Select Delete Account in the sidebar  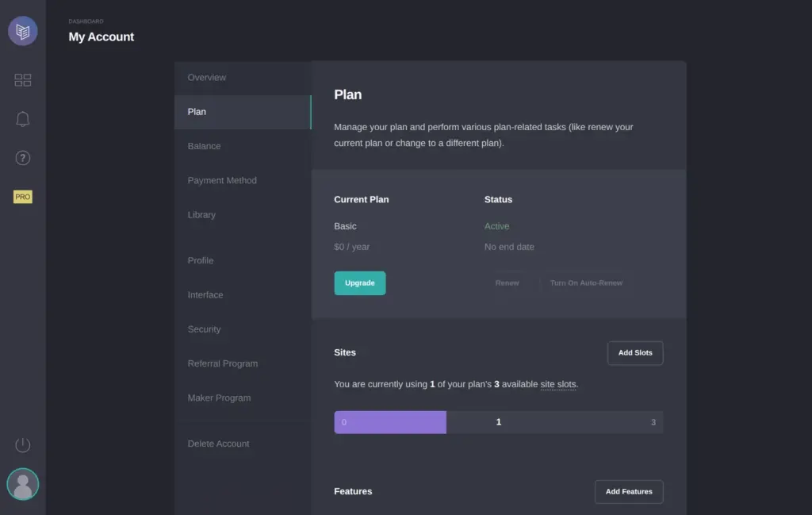pyautogui.click(x=243, y=444)
